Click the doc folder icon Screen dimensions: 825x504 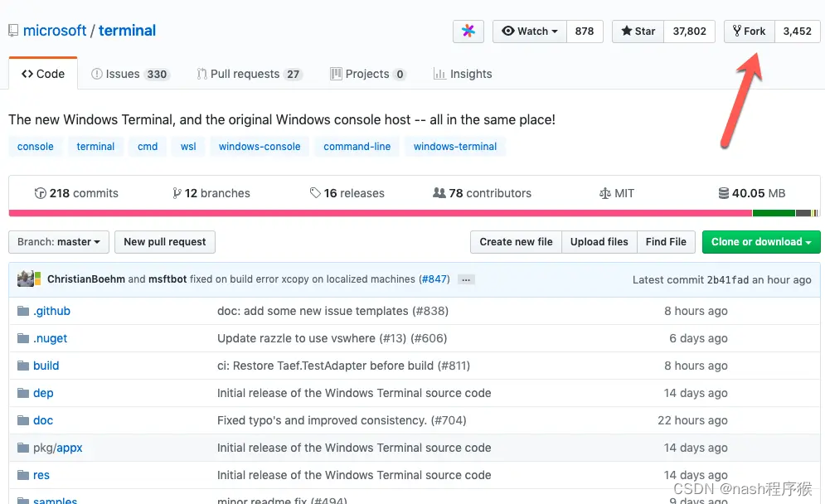[x=23, y=420]
